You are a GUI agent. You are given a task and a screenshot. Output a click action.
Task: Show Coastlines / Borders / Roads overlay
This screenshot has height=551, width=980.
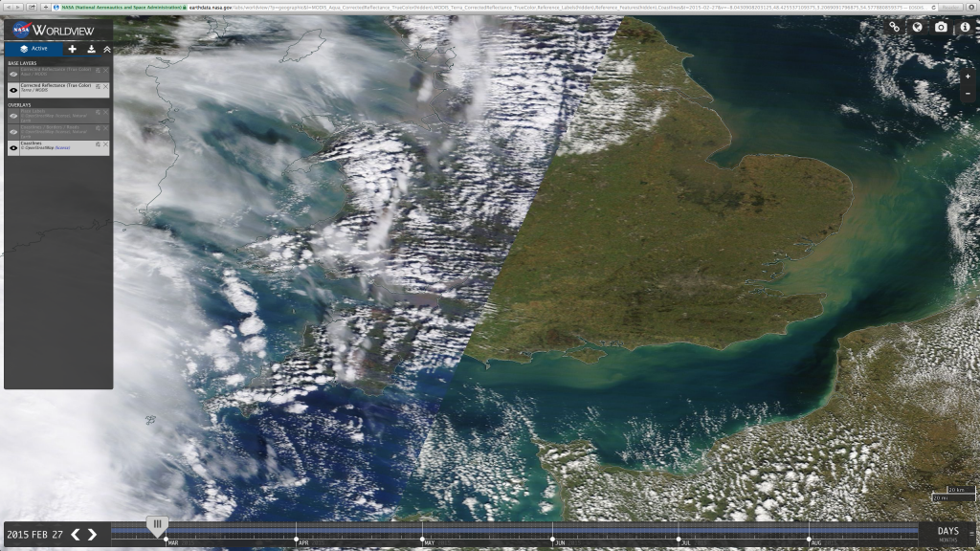[x=13, y=132]
